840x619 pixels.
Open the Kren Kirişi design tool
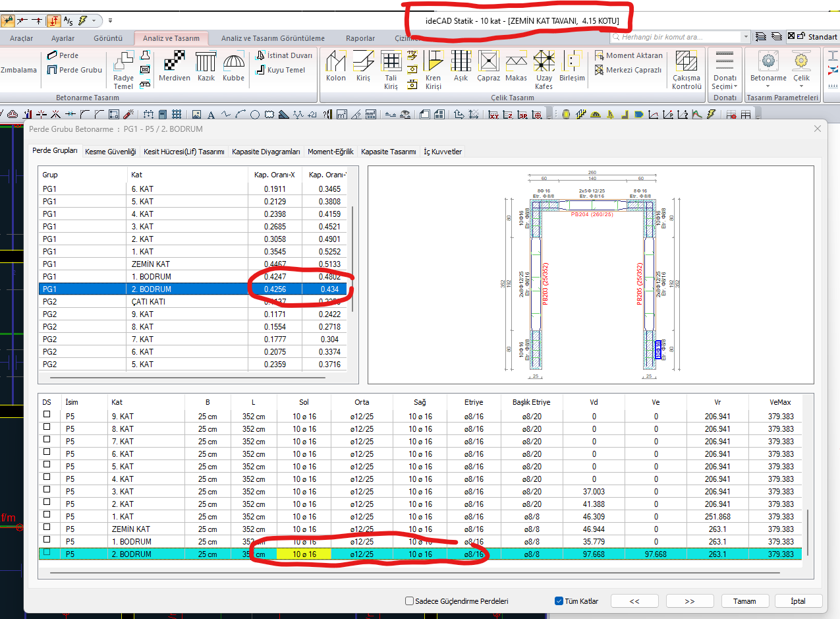pos(433,69)
